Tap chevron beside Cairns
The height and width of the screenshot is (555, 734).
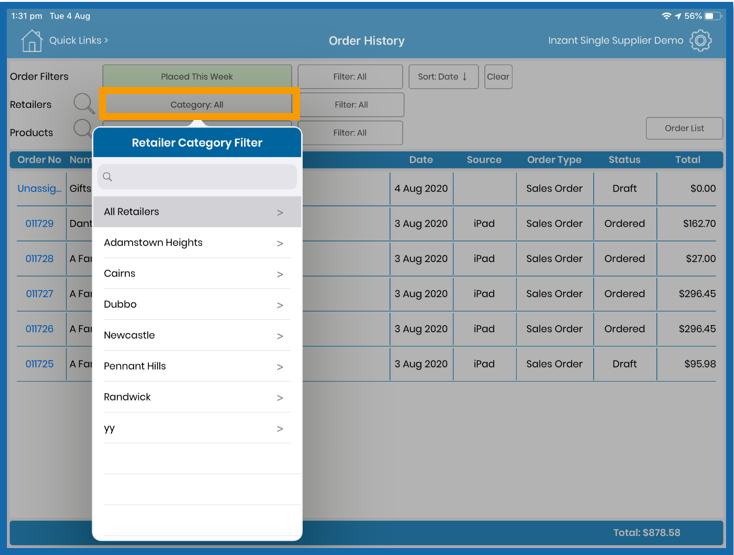tap(280, 275)
